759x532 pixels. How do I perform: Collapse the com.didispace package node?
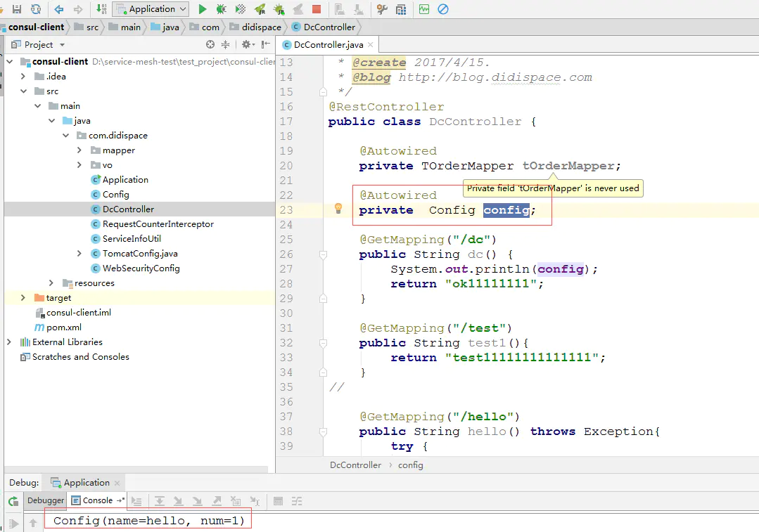click(x=65, y=136)
